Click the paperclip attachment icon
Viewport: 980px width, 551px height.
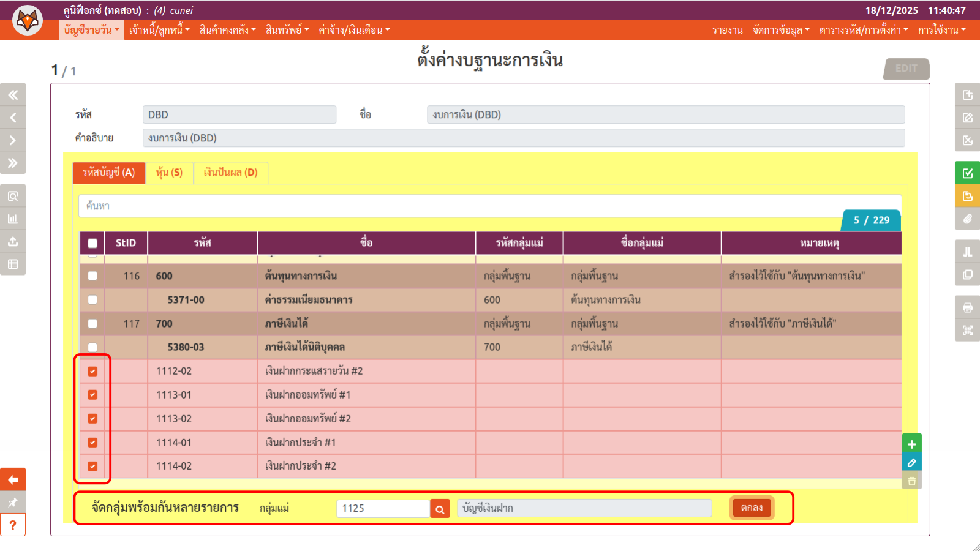click(967, 219)
